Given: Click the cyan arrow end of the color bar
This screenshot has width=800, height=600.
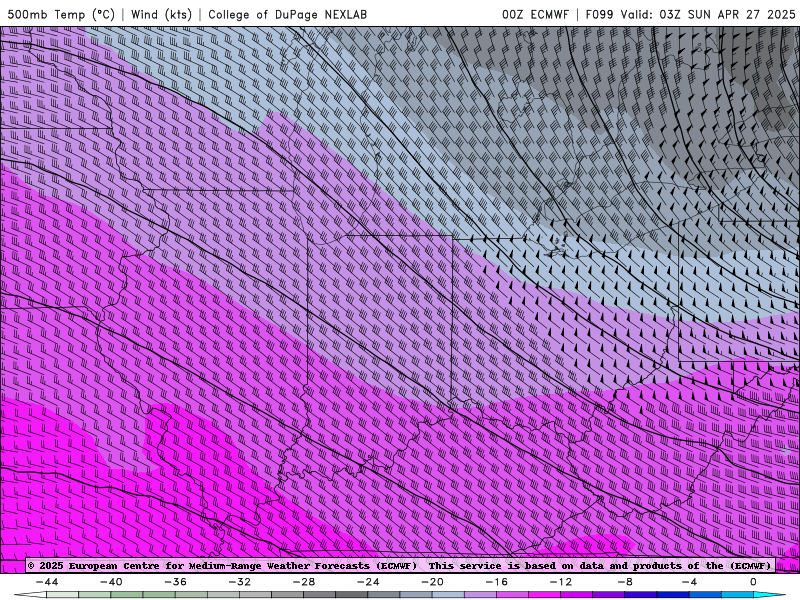Looking at the screenshot, I should (x=769, y=595).
